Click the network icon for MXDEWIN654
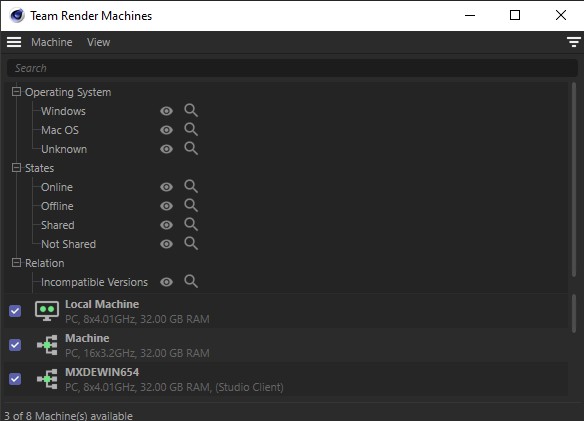Image resolution: width=584 pixels, height=421 pixels. [x=47, y=379]
